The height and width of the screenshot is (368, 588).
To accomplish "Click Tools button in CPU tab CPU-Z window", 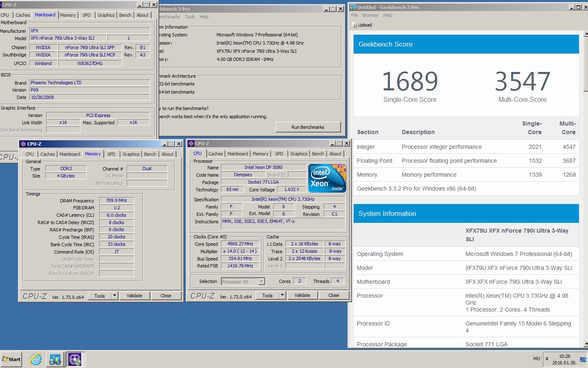I will tap(267, 295).
